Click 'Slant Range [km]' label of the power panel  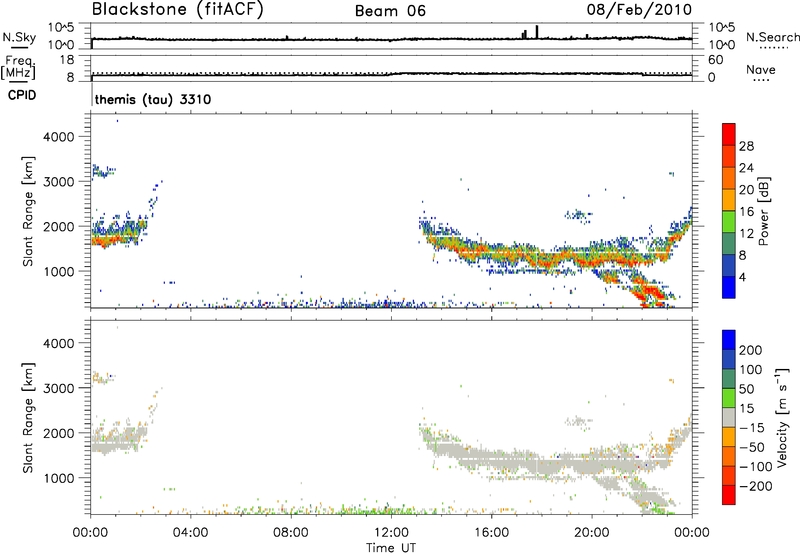(x=28, y=211)
